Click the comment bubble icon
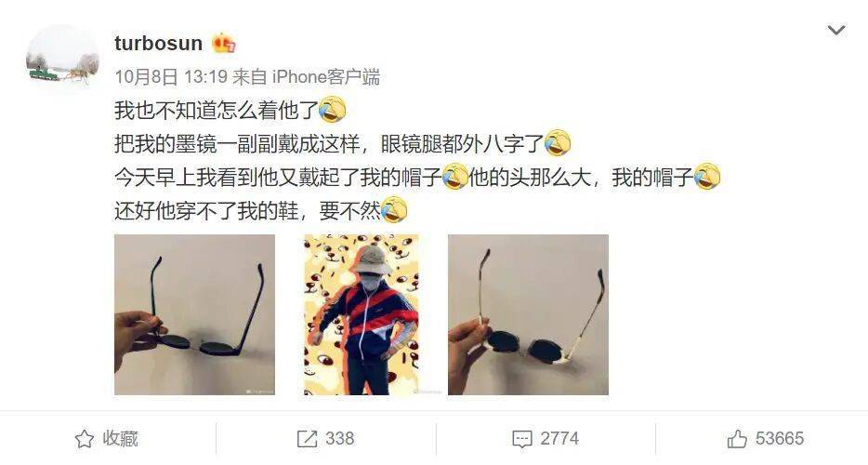The height and width of the screenshot is (465, 868). 522,440
